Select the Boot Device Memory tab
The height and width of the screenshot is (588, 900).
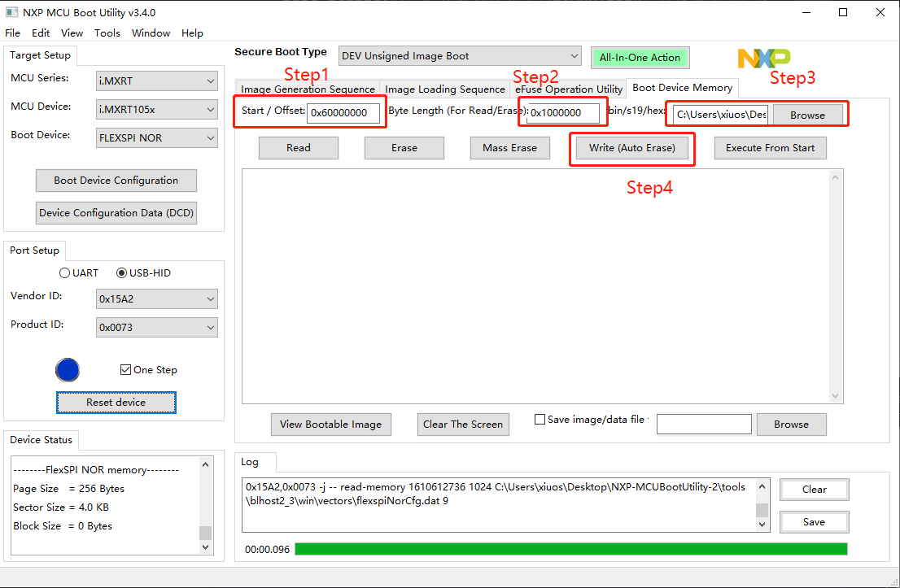pos(683,88)
